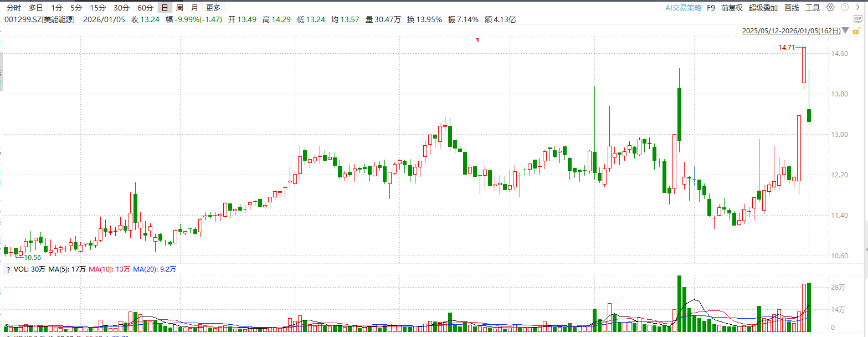Open the settings gear icon

tap(830, 7)
